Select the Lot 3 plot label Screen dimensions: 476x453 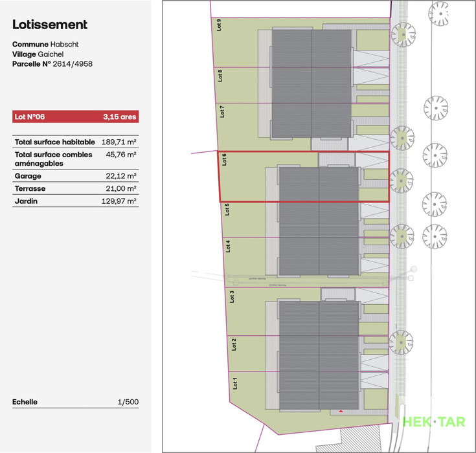pos(232,297)
